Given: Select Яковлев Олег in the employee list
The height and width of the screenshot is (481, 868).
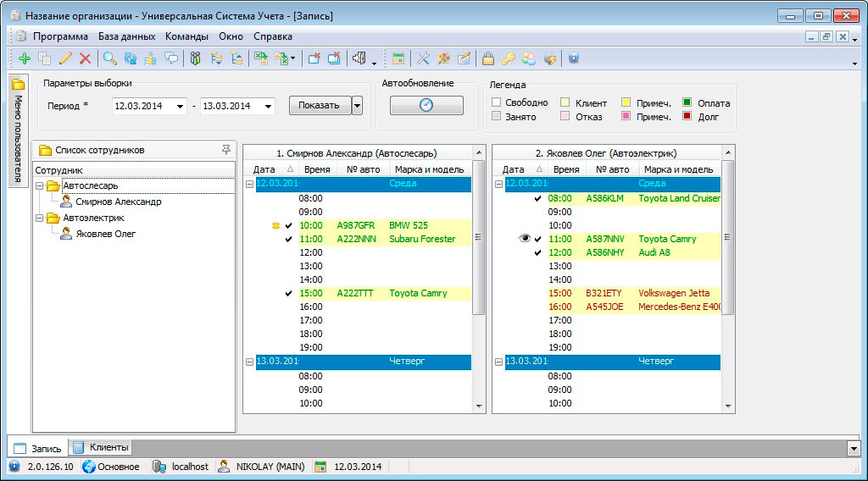Looking at the screenshot, I should pos(106,234).
